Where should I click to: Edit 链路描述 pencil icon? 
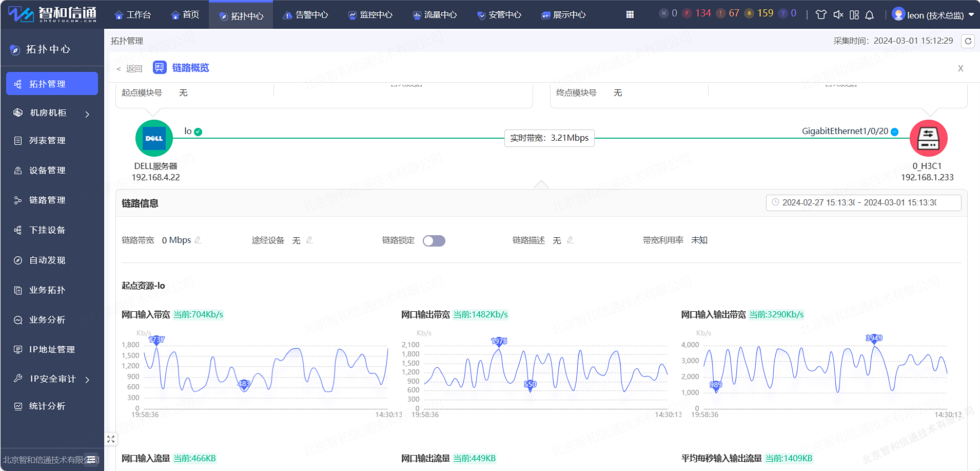pyautogui.click(x=570, y=240)
